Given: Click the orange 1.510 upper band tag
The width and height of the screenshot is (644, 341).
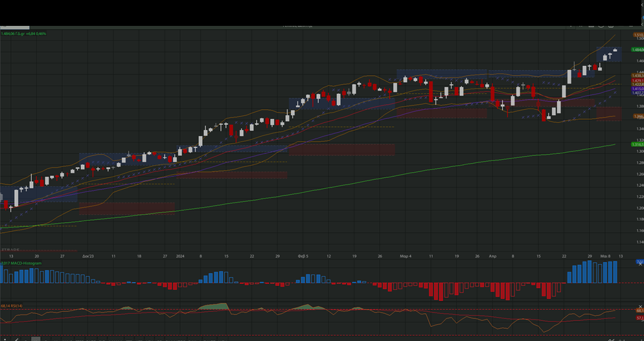Looking at the screenshot, I should tap(639, 36).
